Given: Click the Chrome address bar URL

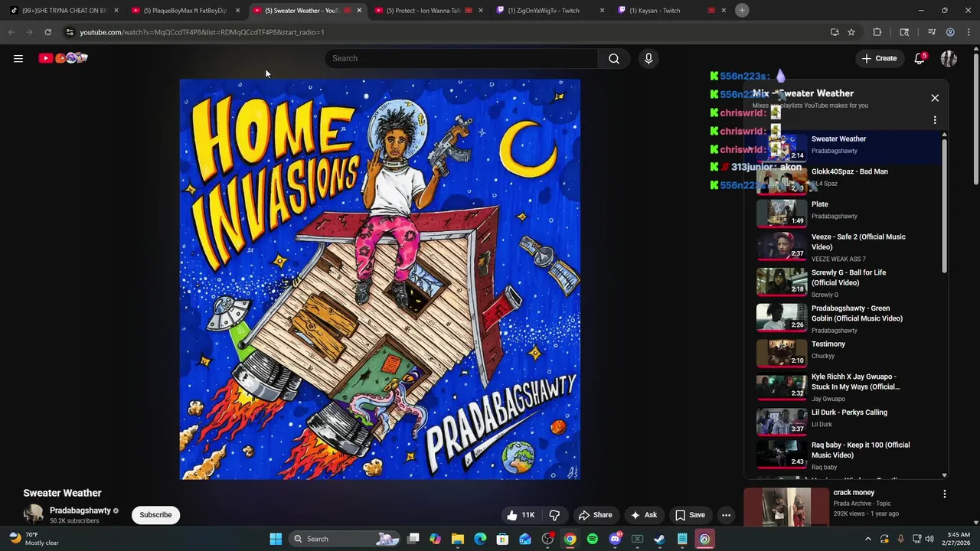Looking at the screenshot, I should coord(202,32).
